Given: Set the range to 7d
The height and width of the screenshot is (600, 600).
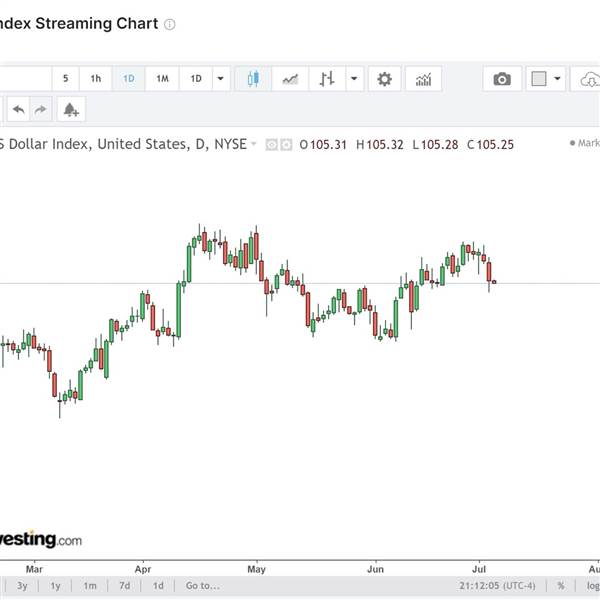Looking at the screenshot, I should [x=125, y=586].
